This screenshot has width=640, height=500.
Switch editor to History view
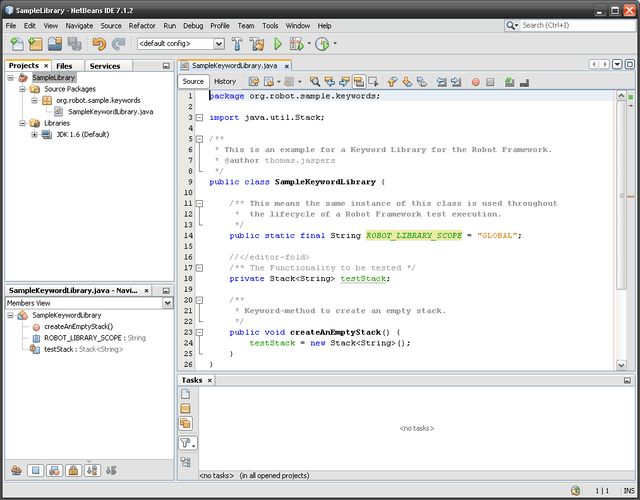(225, 81)
